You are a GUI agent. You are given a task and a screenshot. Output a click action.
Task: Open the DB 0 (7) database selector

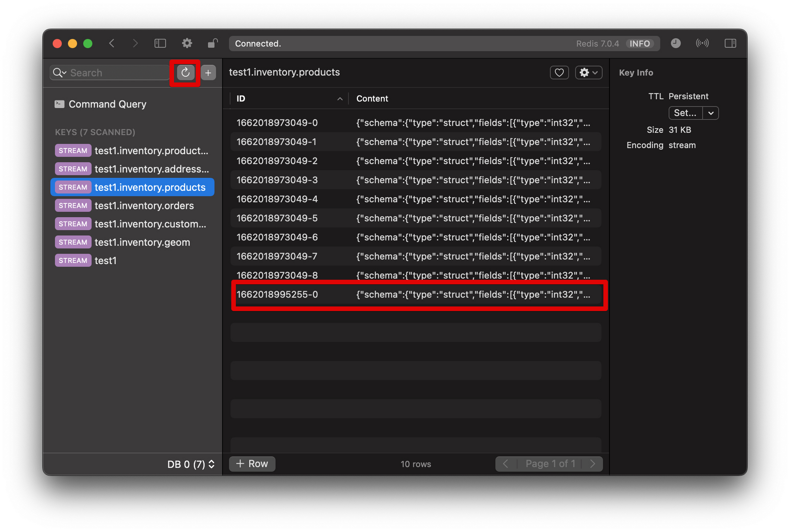[191, 464]
